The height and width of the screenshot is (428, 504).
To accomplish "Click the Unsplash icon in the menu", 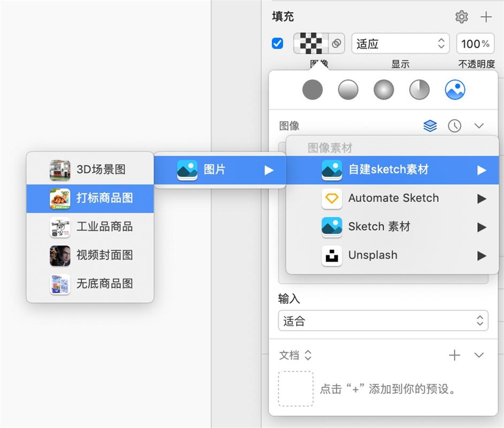I will point(332,255).
